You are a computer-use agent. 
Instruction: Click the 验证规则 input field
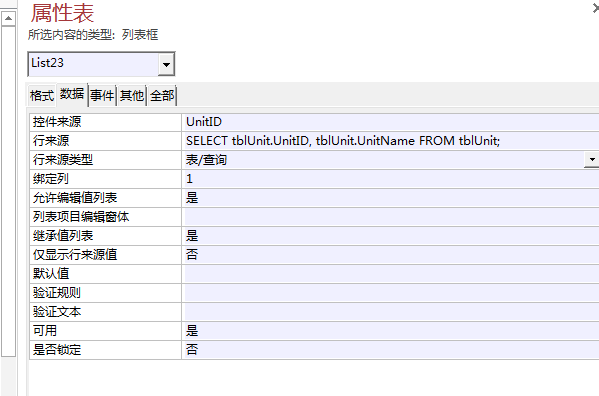point(390,293)
